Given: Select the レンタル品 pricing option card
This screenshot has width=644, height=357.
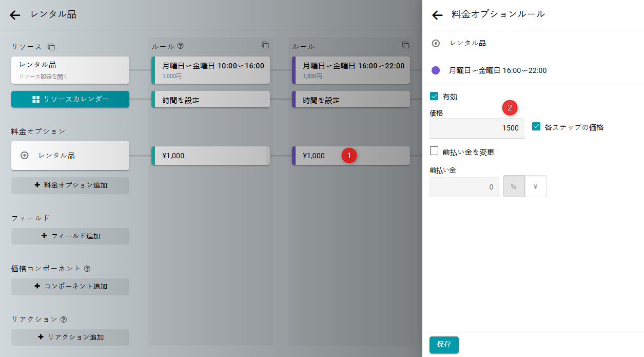Looking at the screenshot, I should 70,156.
